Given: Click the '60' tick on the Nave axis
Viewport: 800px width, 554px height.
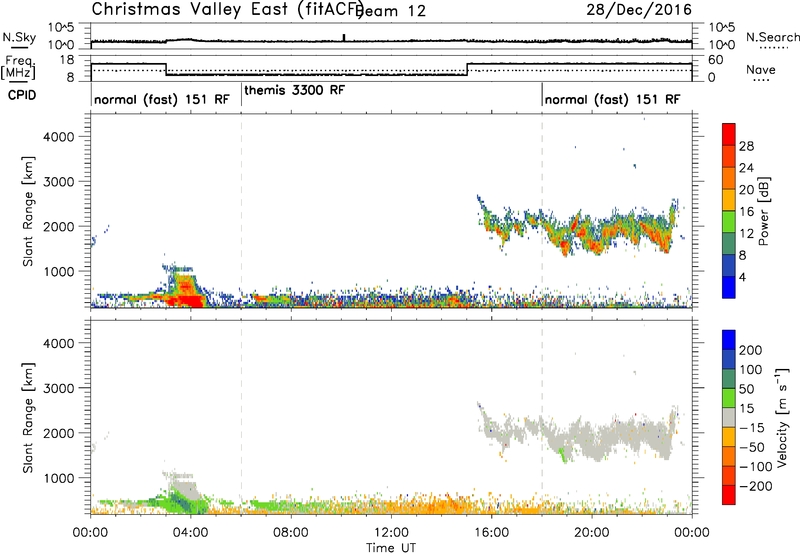Looking at the screenshot, I should tap(716, 60).
